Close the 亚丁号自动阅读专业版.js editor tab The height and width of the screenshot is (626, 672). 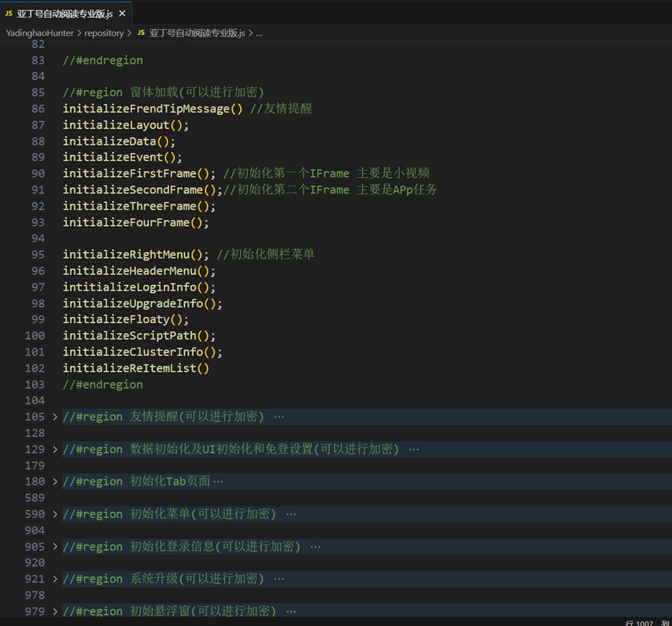122,14
